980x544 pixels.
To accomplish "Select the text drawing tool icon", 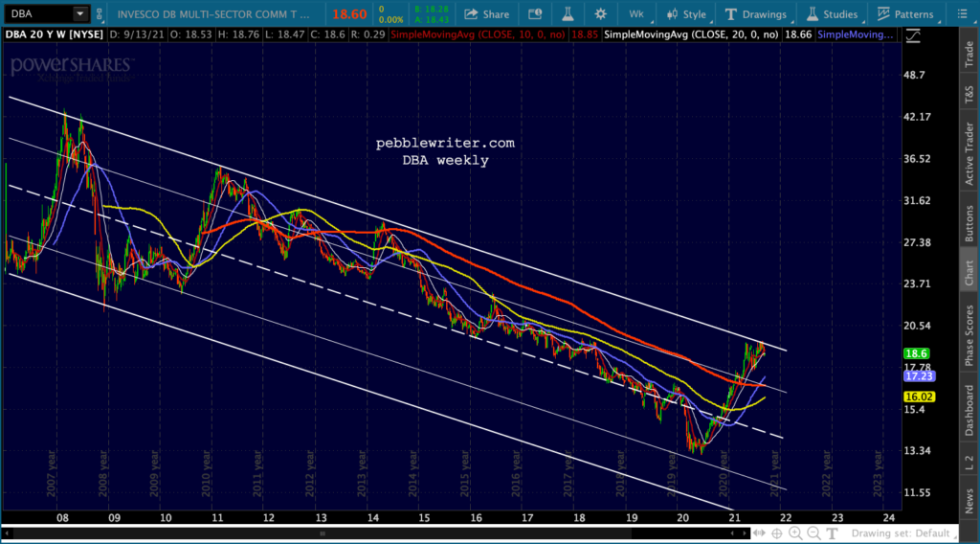I will pos(832,533).
